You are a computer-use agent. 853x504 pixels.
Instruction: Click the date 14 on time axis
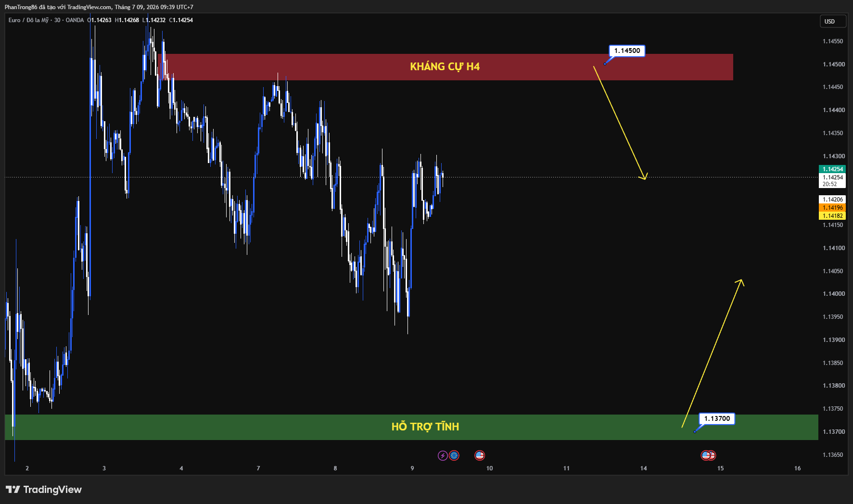(643, 468)
